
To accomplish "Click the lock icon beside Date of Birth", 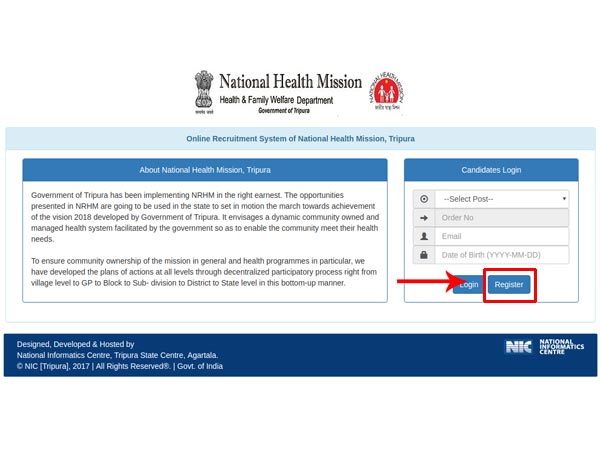I will (x=424, y=255).
